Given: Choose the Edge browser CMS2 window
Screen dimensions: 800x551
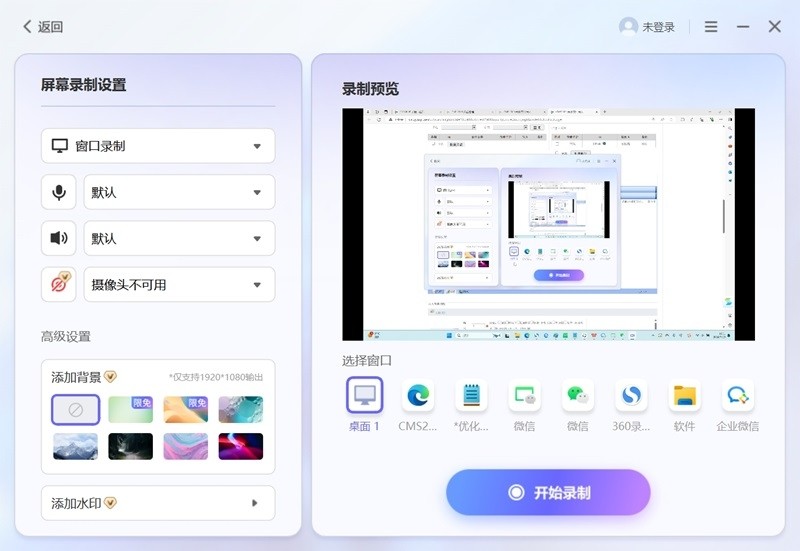Looking at the screenshot, I should pos(418,395).
